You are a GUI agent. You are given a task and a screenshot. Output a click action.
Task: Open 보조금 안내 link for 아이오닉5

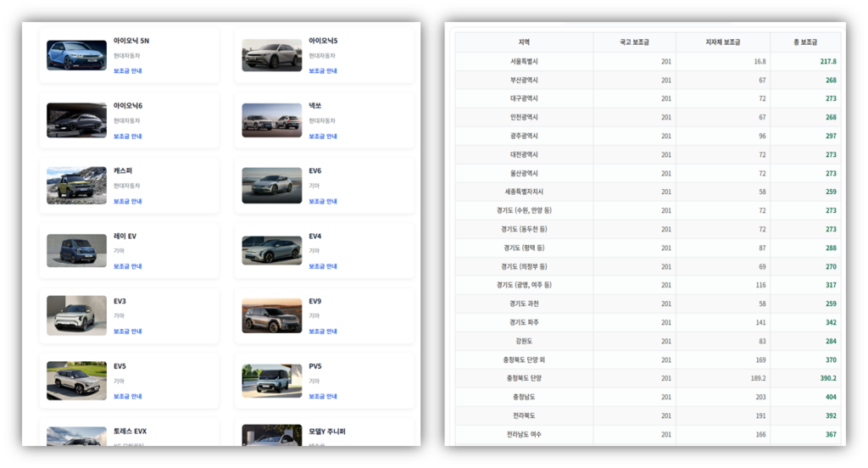point(322,71)
